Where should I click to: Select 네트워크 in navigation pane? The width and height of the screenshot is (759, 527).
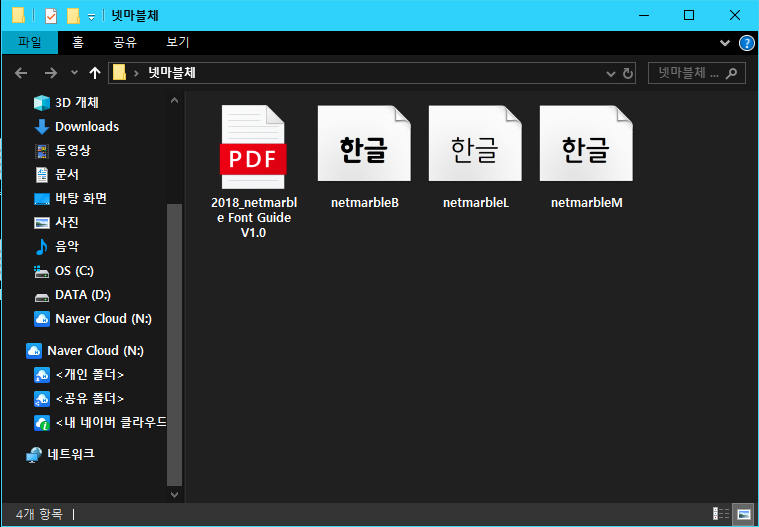click(x=71, y=454)
